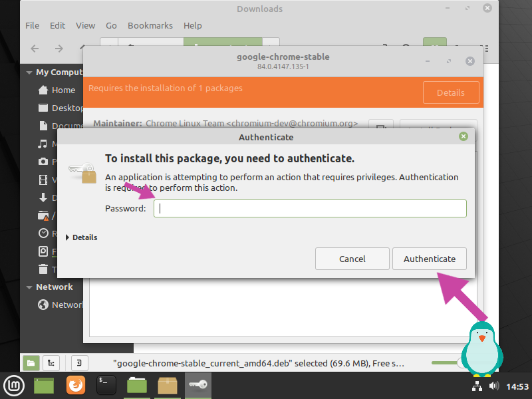Switch to the Files window in taskbar
The image size is (532, 399).
pyautogui.click(x=137, y=386)
